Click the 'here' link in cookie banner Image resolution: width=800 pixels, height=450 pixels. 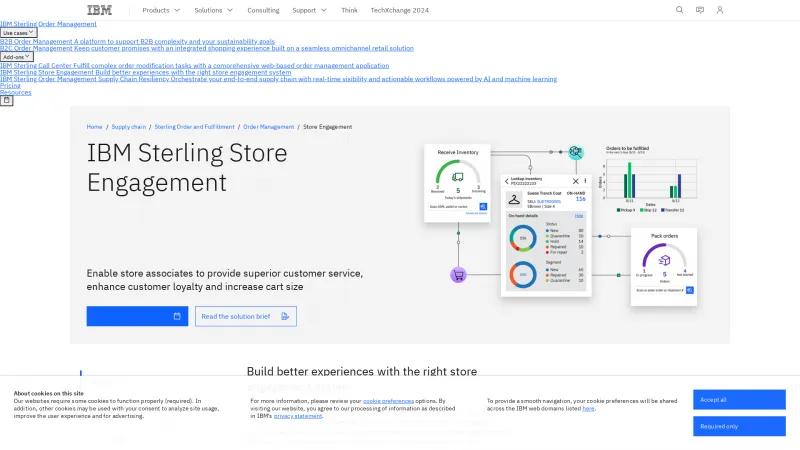pos(588,408)
